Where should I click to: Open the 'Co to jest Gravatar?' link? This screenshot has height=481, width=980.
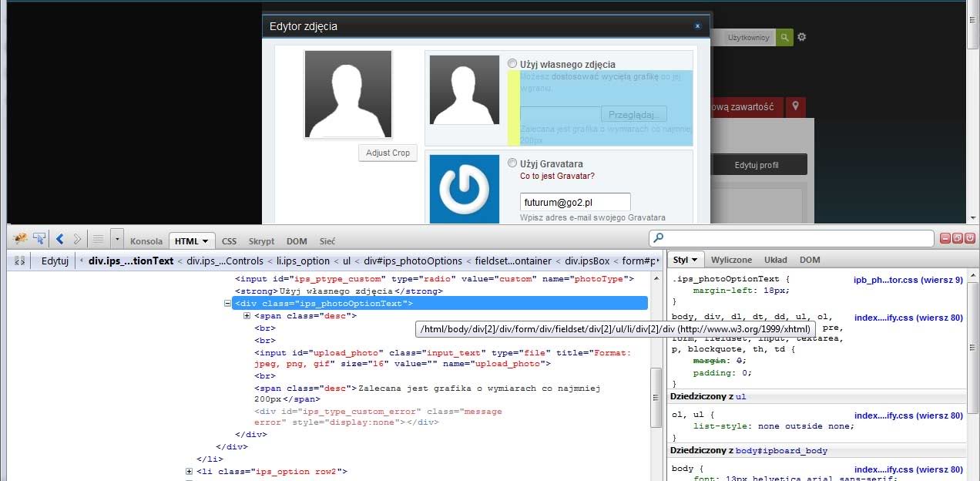(557, 177)
